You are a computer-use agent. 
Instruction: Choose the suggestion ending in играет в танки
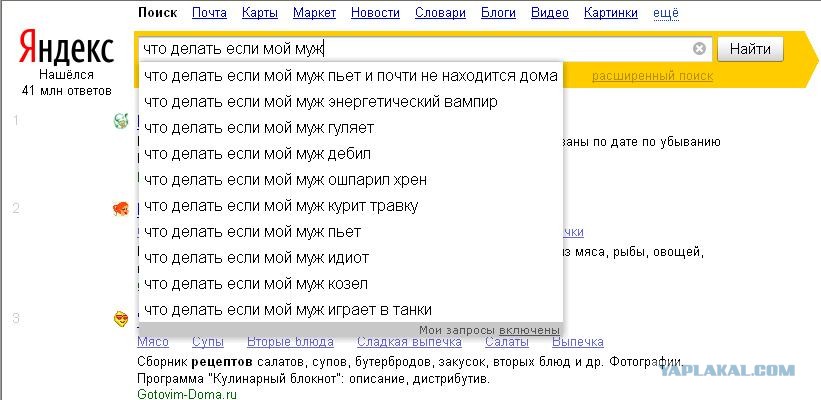288,310
